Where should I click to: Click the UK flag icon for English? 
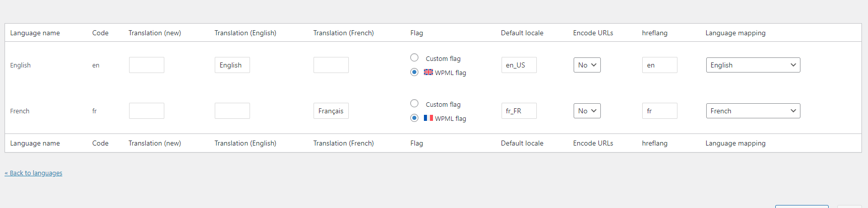click(428, 72)
